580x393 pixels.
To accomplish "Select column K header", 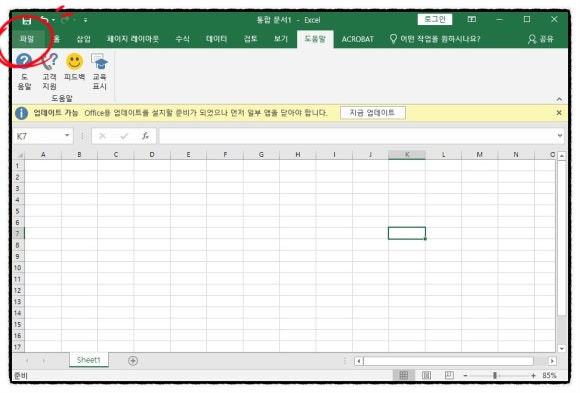I will [407, 155].
